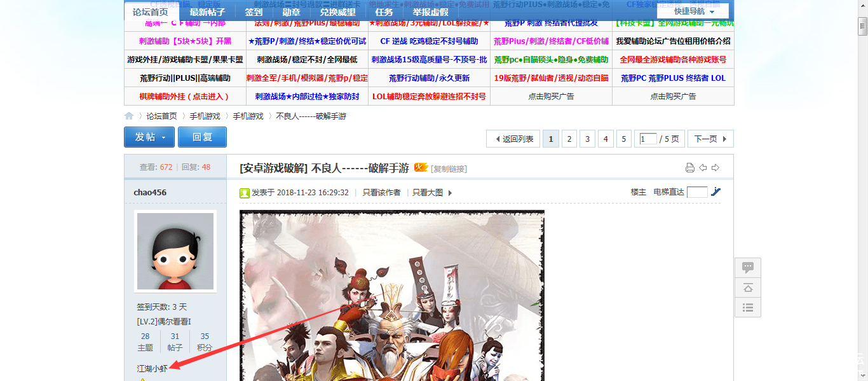Screen dimensions: 868x381
Task: Open the 勋章 tab
Action: pyautogui.click(x=292, y=12)
